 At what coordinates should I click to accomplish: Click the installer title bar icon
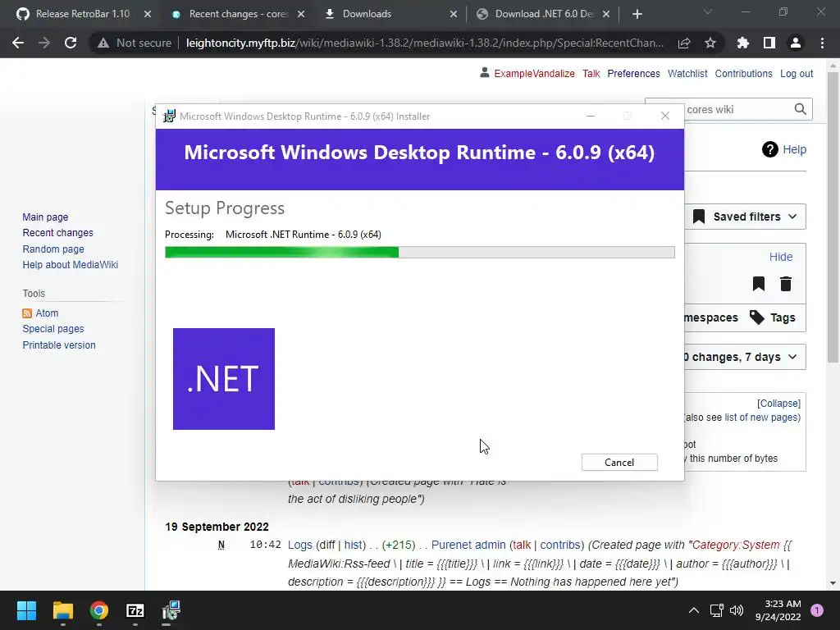tap(169, 116)
